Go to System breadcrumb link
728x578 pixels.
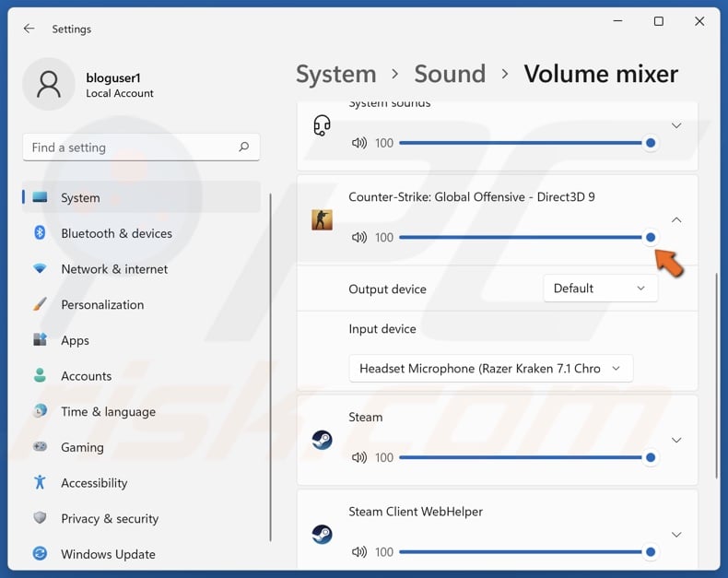pos(336,74)
